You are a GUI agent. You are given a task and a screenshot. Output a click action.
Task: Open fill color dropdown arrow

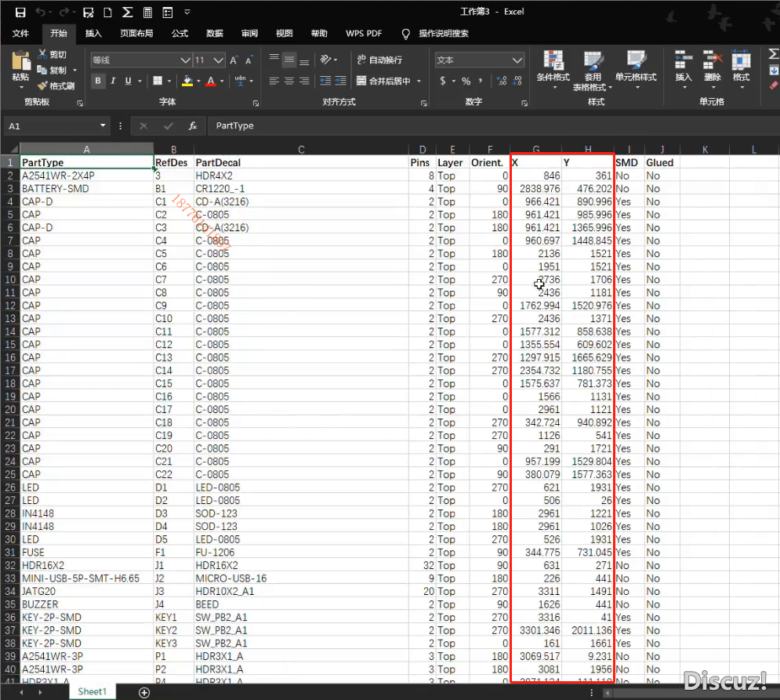(x=198, y=81)
